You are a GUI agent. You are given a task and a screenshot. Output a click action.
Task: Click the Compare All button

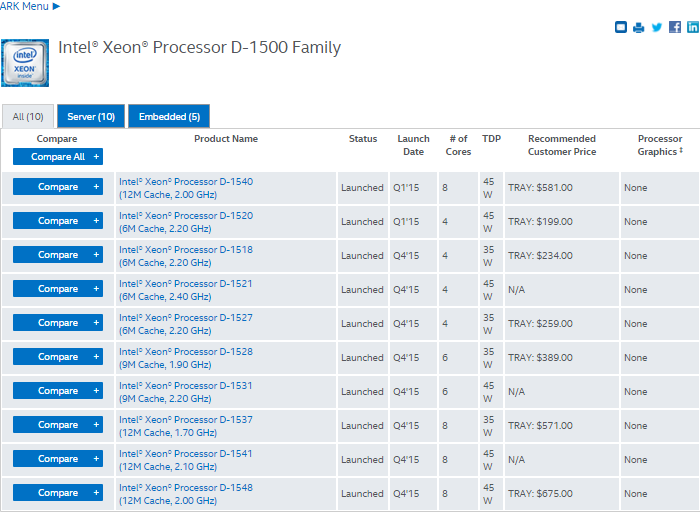[58, 157]
